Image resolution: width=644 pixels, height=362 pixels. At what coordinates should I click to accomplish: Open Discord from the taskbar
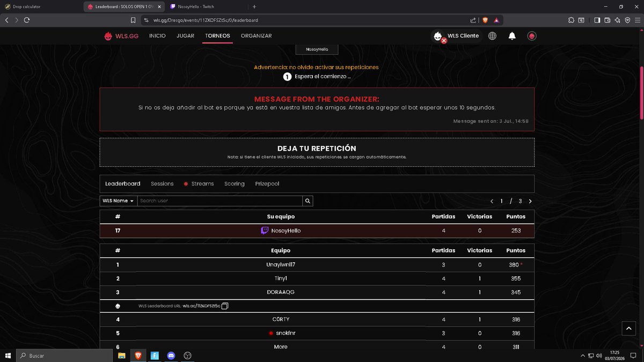pyautogui.click(x=171, y=356)
